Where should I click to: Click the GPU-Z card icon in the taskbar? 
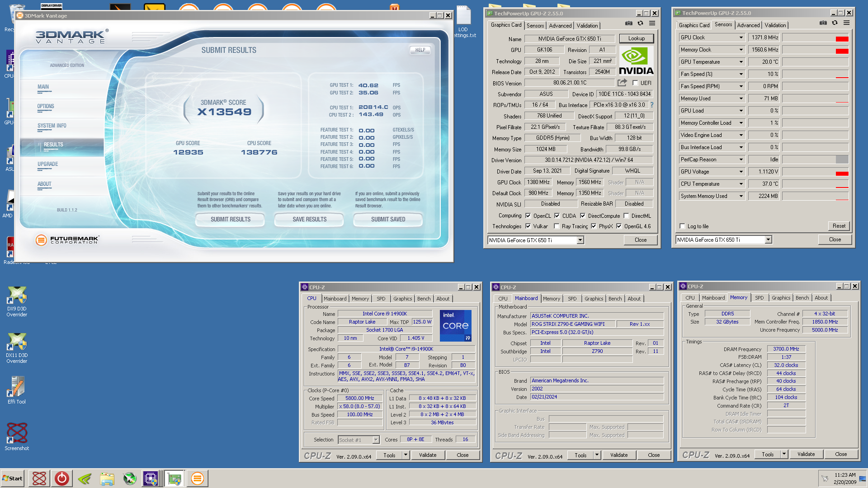(x=174, y=478)
